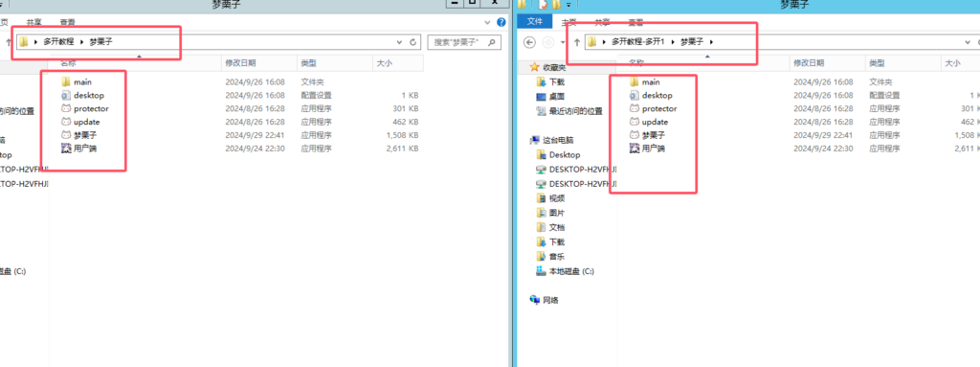Select desktop config file icon in left window
The width and height of the screenshot is (980, 367).
[x=66, y=95]
